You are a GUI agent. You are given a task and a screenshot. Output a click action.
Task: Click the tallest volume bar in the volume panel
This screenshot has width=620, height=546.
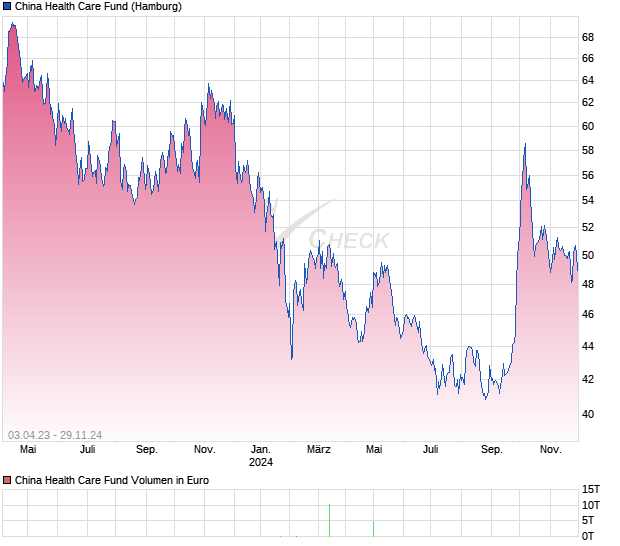coord(329,520)
